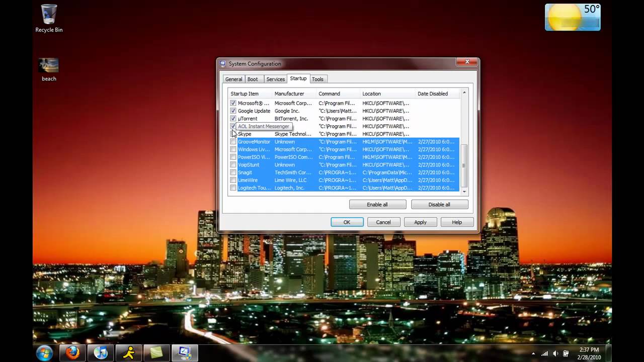Image resolution: width=644 pixels, height=362 pixels.
Task: Sort by Command column header
Action: tap(338, 94)
